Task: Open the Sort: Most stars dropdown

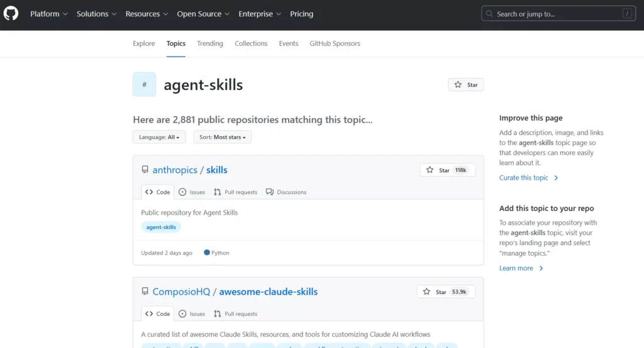Action: (x=223, y=137)
